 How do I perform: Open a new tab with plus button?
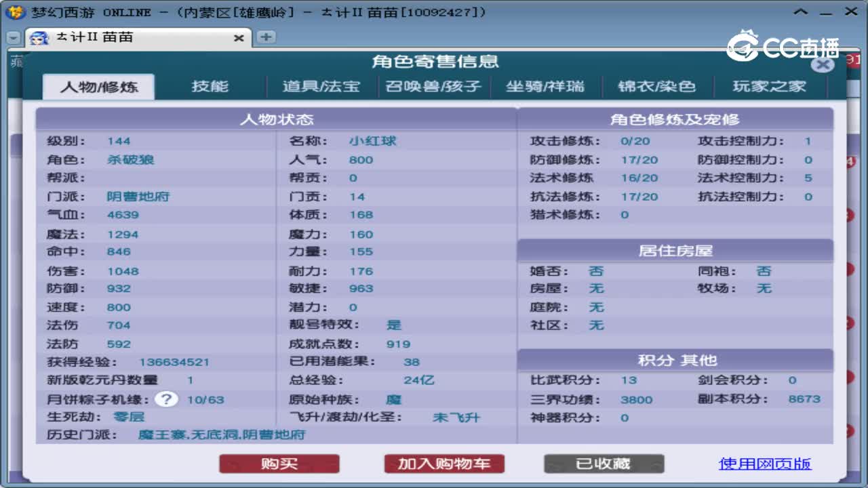pos(266,37)
